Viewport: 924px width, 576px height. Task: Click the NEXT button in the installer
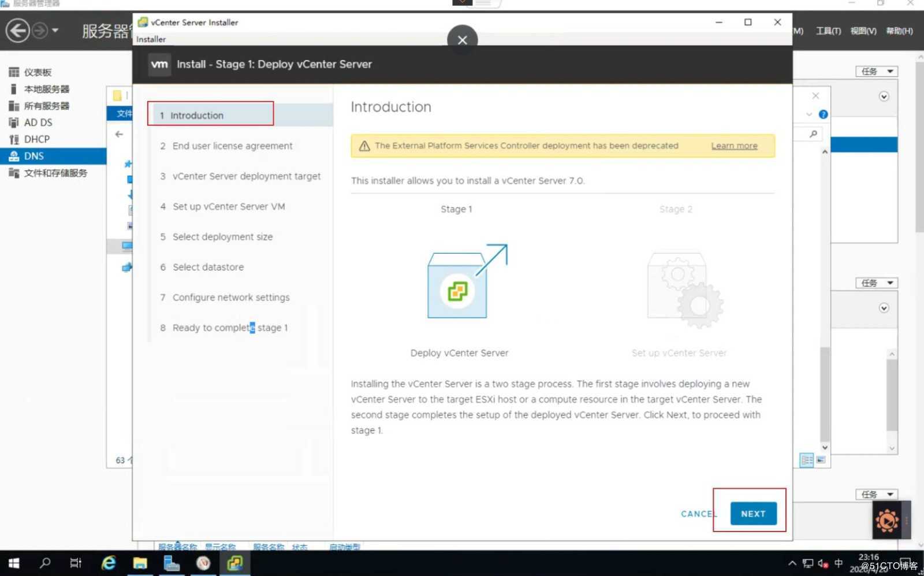click(x=753, y=514)
